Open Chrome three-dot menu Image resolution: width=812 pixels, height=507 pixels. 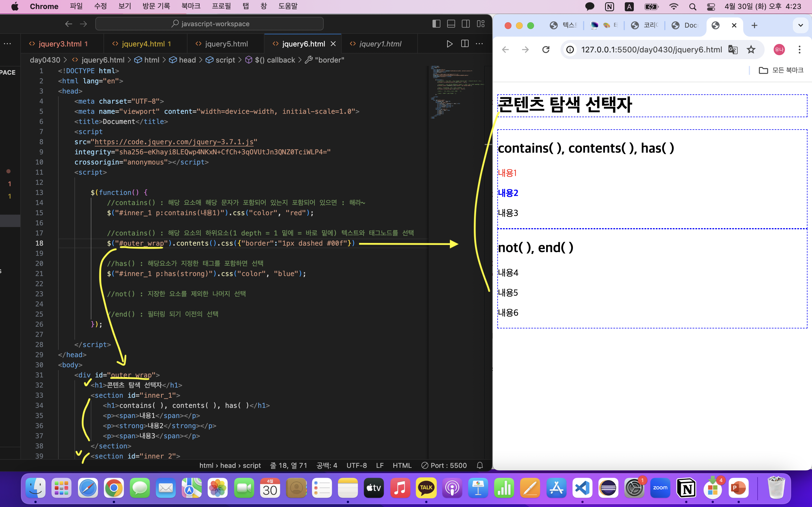(x=800, y=50)
